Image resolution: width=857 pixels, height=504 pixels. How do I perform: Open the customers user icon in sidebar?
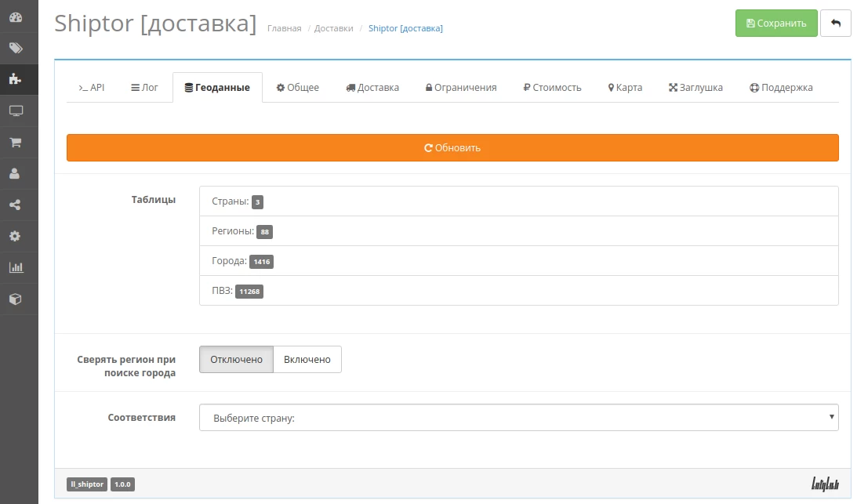16,173
